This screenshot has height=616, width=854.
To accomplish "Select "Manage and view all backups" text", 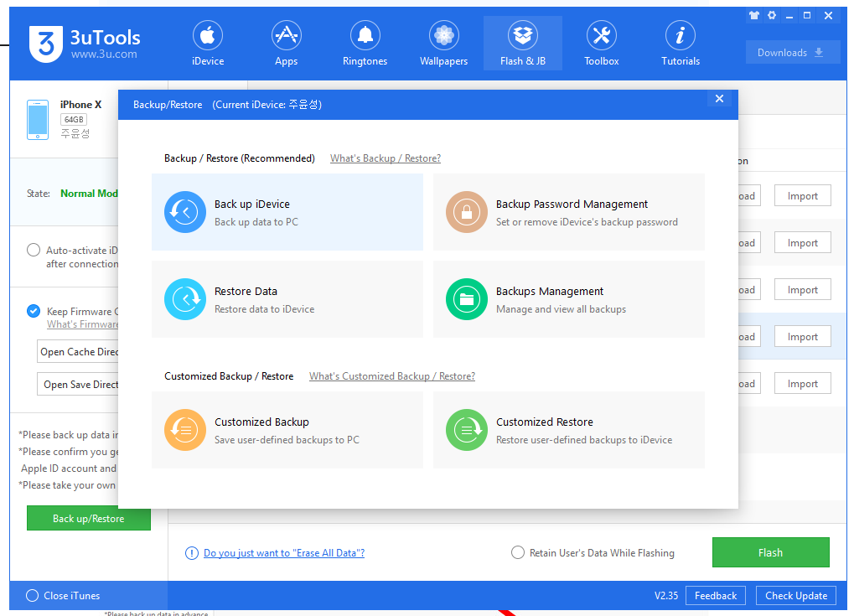I will point(561,309).
